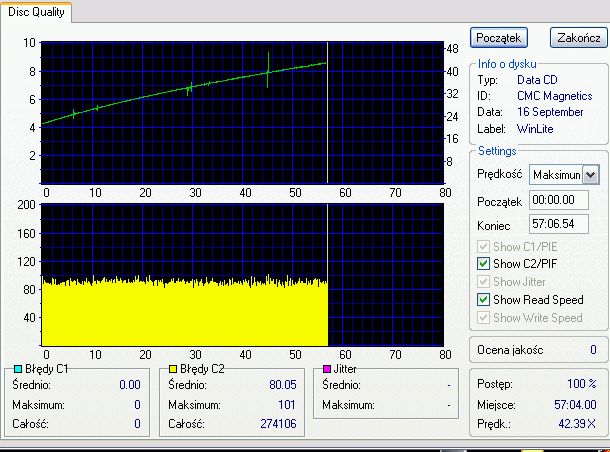Image resolution: width=610 pixels, height=452 pixels.
Task: Edit the Początek time field 00:00.00
Action: [559, 200]
